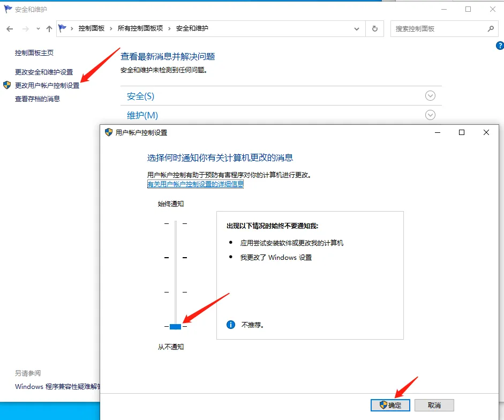Click the 取消 button
Viewport: 504px width, 420px height.
click(x=434, y=406)
